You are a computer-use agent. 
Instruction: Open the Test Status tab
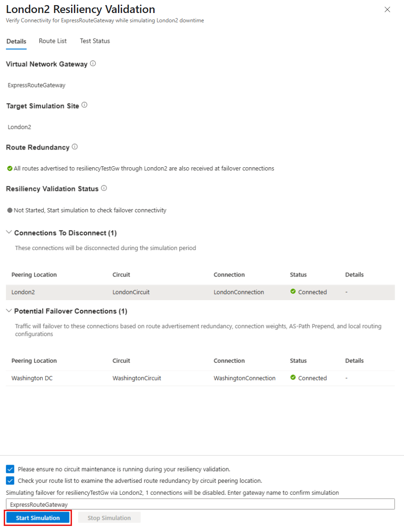point(94,41)
